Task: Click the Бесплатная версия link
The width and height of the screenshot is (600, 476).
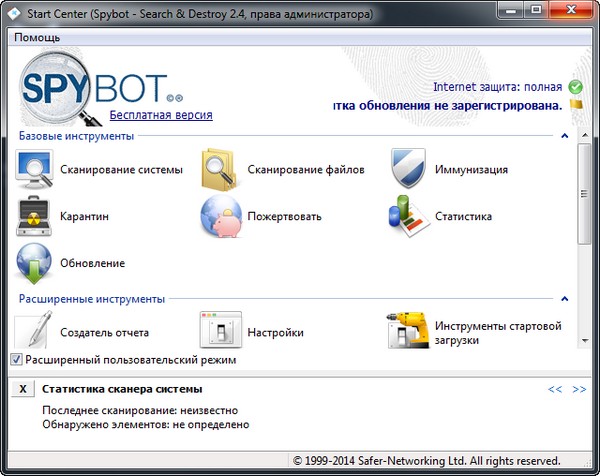Action: (161, 115)
